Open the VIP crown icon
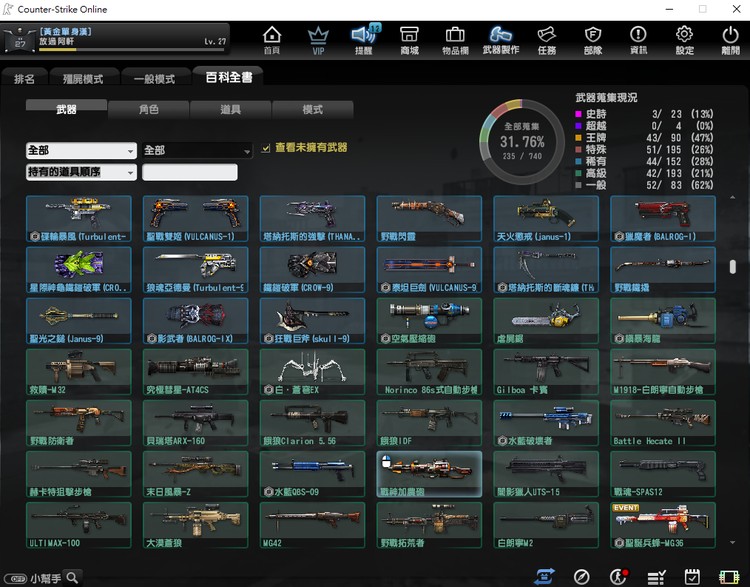 pos(318,40)
